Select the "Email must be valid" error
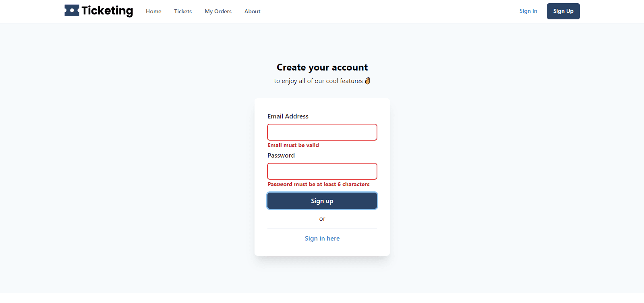The width and height of the screenshot is (644, 303). click(293, 145)
